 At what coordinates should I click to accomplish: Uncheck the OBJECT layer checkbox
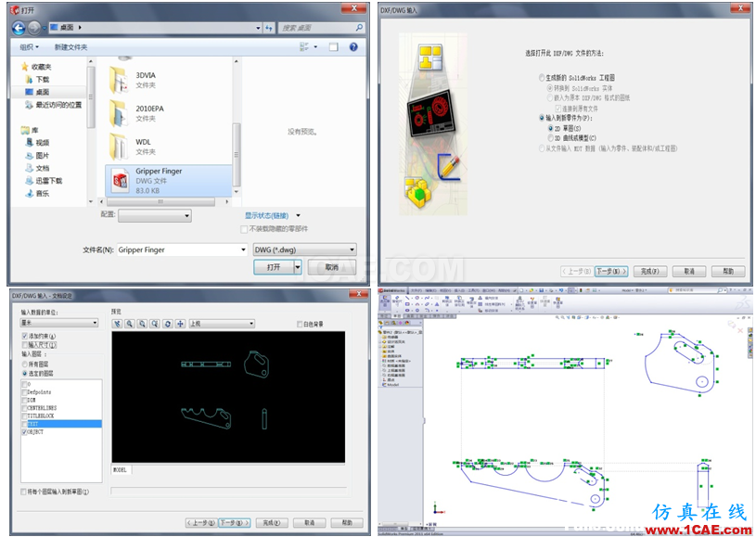click(x=25, y=432)
